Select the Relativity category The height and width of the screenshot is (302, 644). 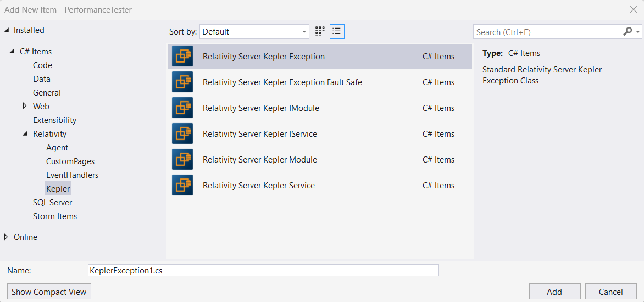(x=49, y=134)
